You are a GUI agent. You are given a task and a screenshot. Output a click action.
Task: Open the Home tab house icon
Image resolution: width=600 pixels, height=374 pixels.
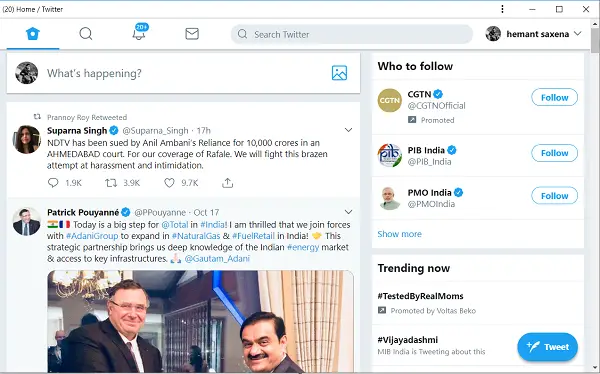pyautogui.click(x=33, y=34)
